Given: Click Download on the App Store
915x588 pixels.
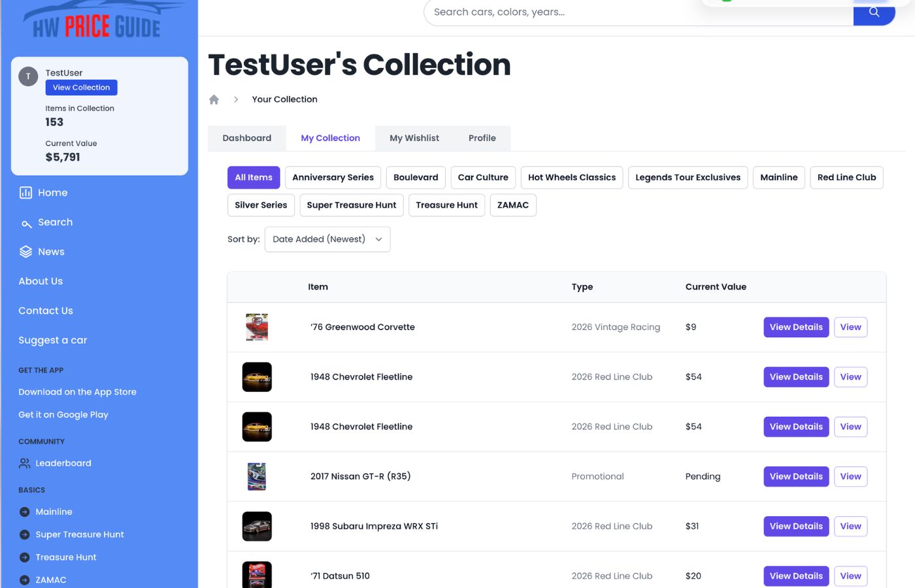Looking at the screenshot, I should tap(78, 392).
